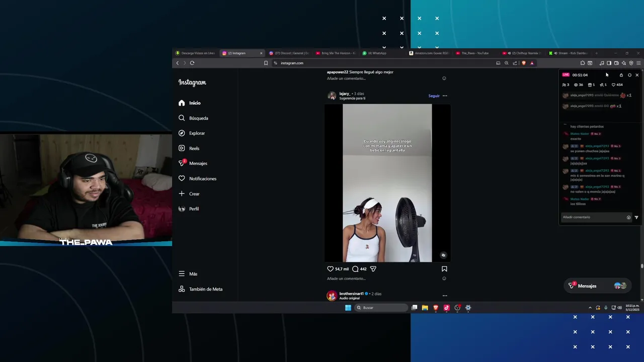
Task: Click the 36 viewers eye counter
Action: tap(579, 85)
